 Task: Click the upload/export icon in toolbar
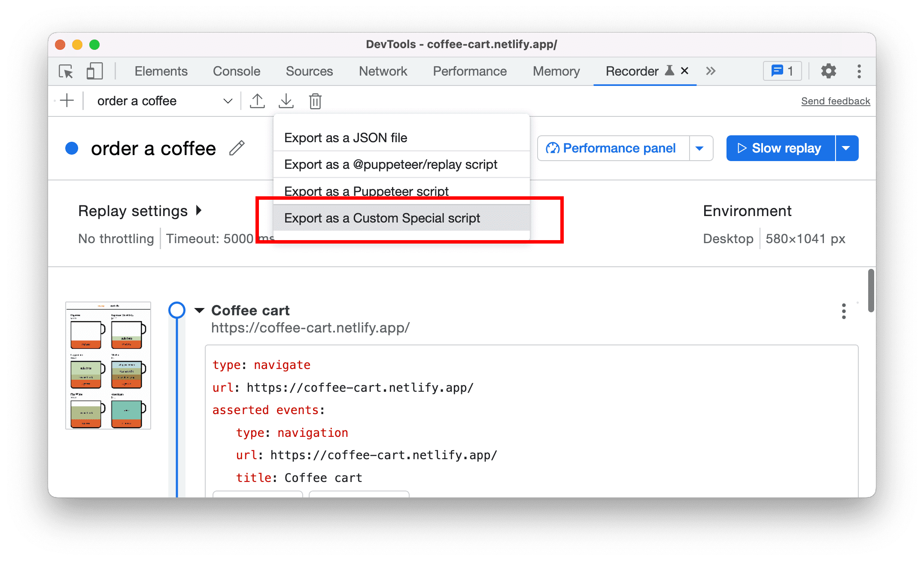pos(257,101)
